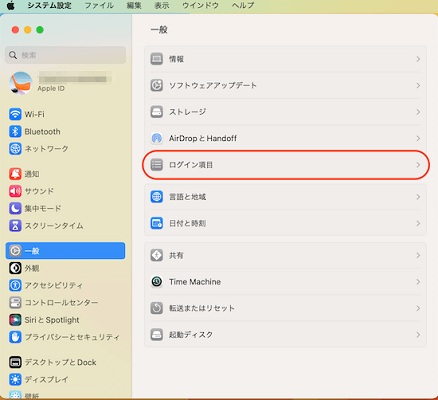Click the ストレージ disk icon
This screenshot has width=438, height=400.
(157, 112)
